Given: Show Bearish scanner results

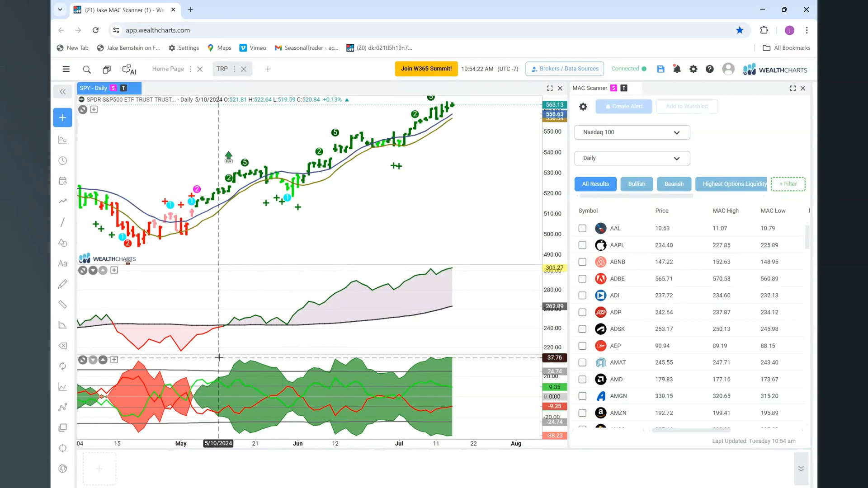Looking at the screenshot, I should pyautogui.click(x=674, y=184).
